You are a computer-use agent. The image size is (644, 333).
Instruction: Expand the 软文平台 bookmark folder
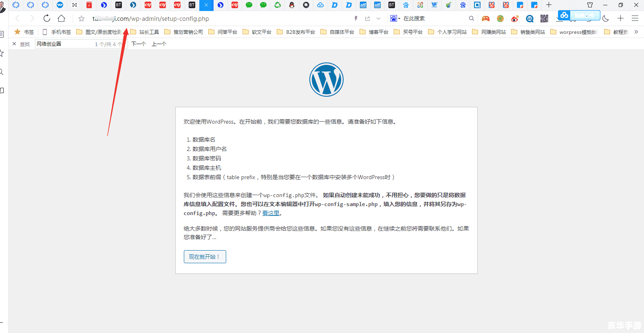coord(257,32)
